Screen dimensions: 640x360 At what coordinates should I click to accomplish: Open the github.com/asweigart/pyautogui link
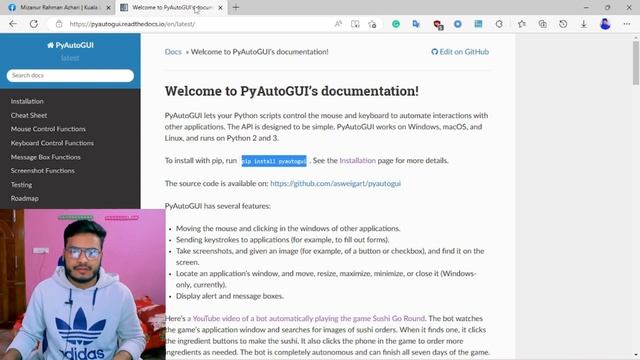336,183
